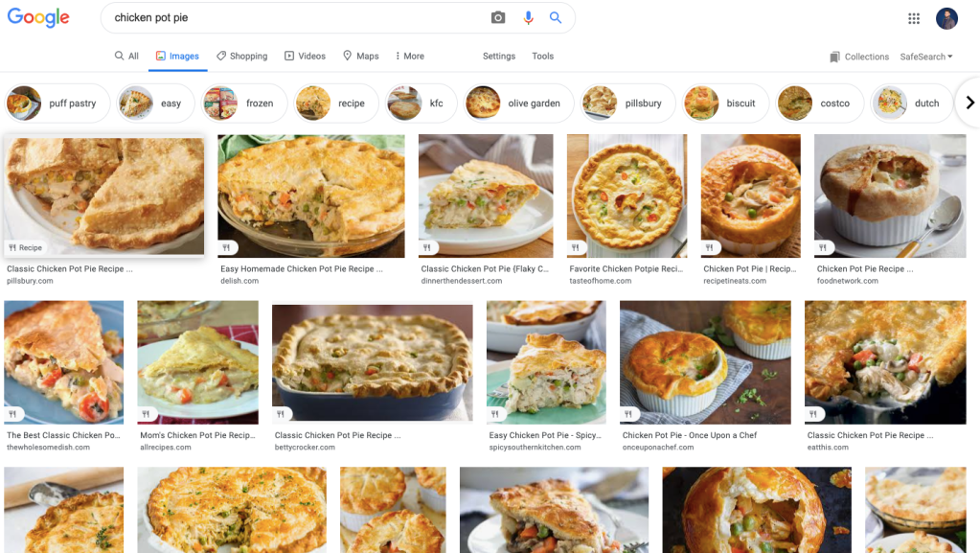Click inside the search text field

(297, 18)
